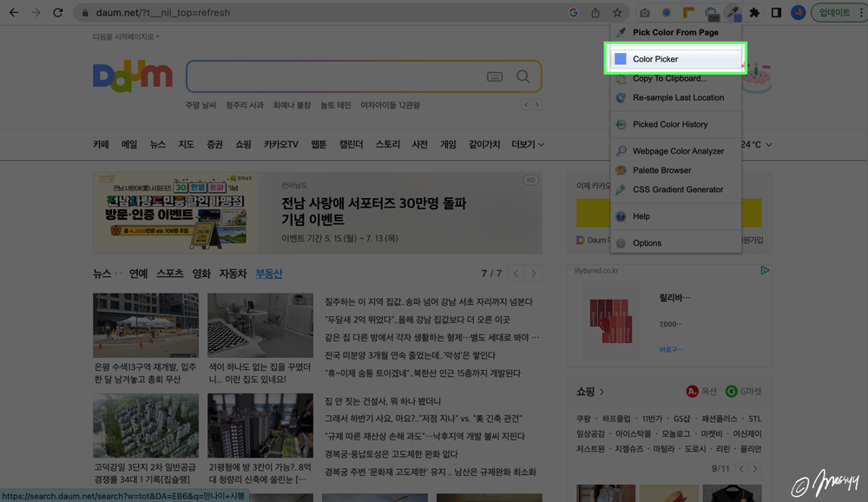Click the 업데이트 update button
This screenshot has width=868, height=502.
[835, 12]
